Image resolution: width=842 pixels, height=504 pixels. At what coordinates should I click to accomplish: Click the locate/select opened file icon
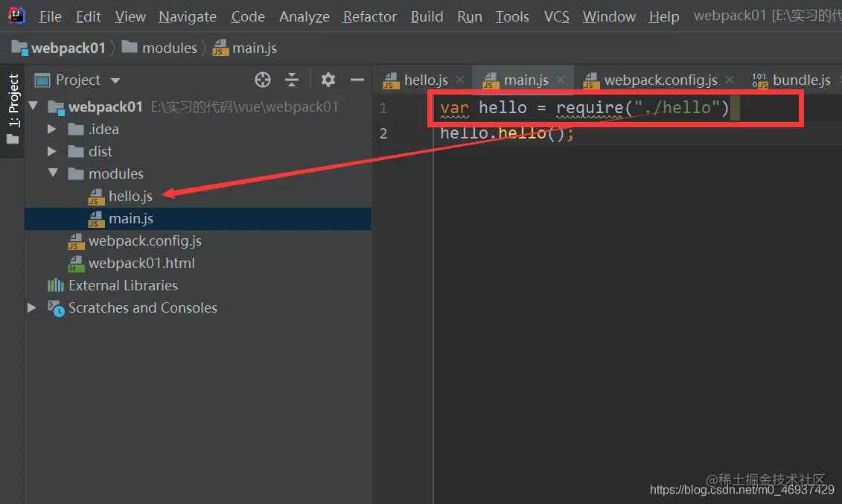pos(263,80)
